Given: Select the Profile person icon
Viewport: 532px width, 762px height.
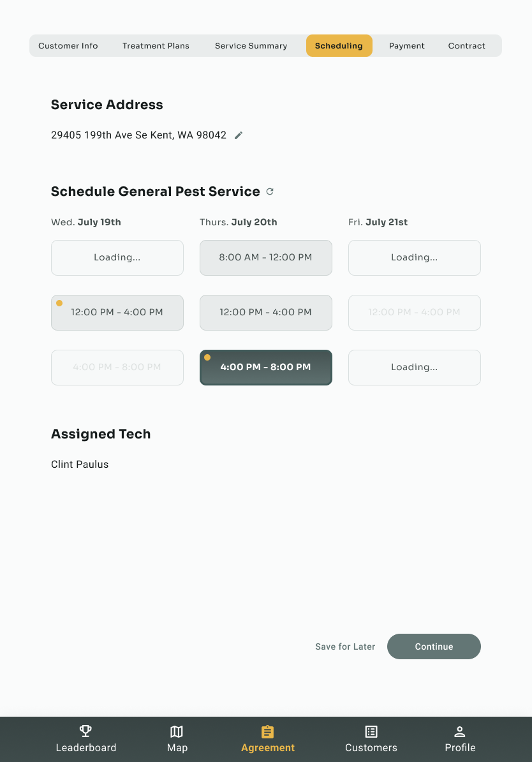Looking at the screenshot, I should (x=459, y=731).
